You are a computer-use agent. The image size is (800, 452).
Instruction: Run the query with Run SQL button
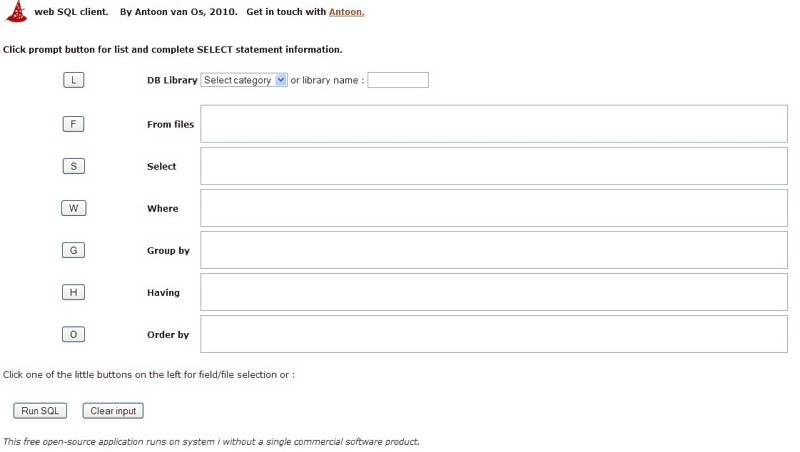point(40,411)
